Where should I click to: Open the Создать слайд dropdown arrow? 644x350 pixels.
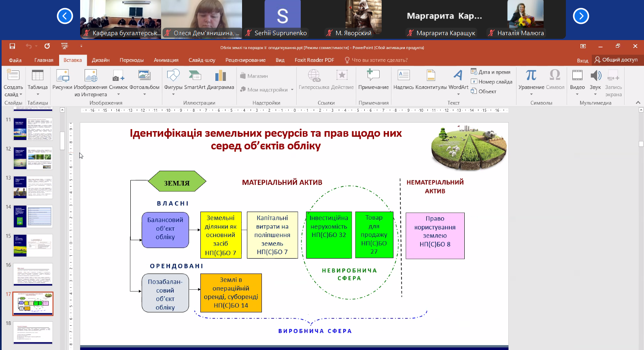(x=21, y=95)
